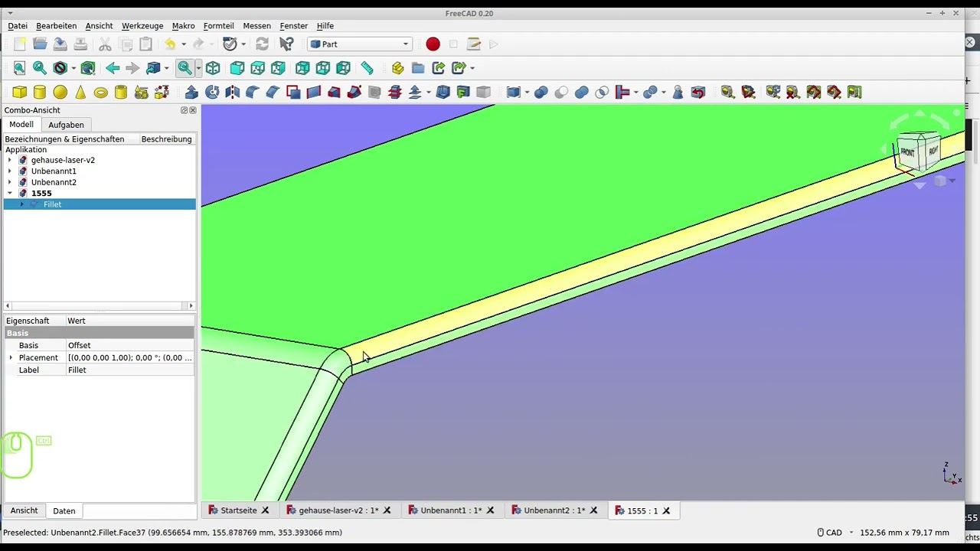Save the active document
980x551 pixels.
click(60, 44)
